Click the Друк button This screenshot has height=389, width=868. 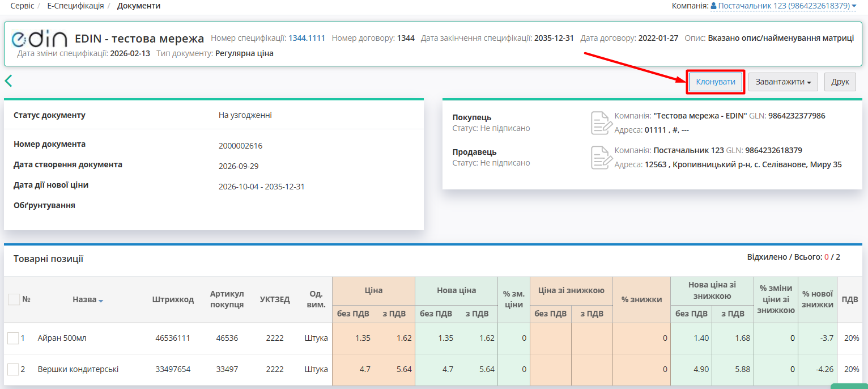840,82
